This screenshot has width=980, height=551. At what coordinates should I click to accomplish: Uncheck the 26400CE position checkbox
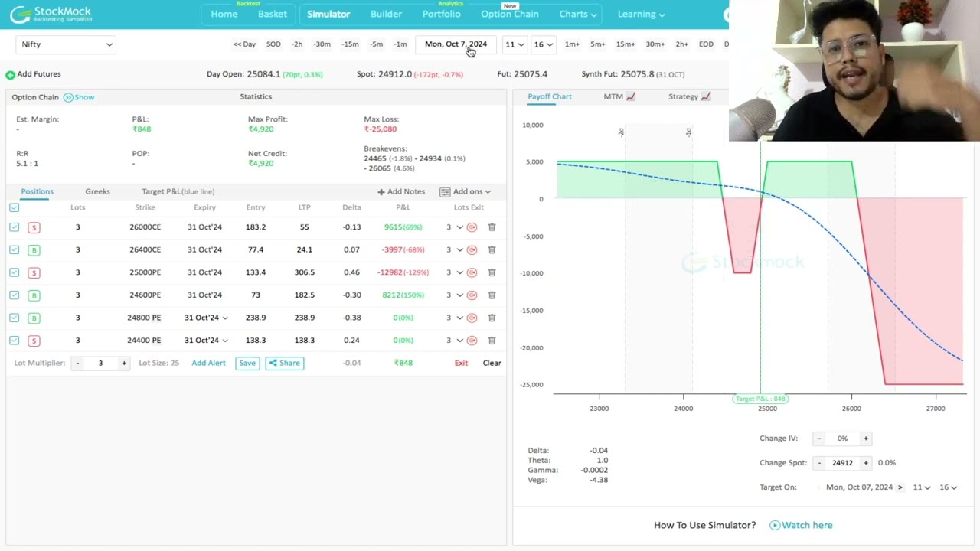(x=15, y=249)
